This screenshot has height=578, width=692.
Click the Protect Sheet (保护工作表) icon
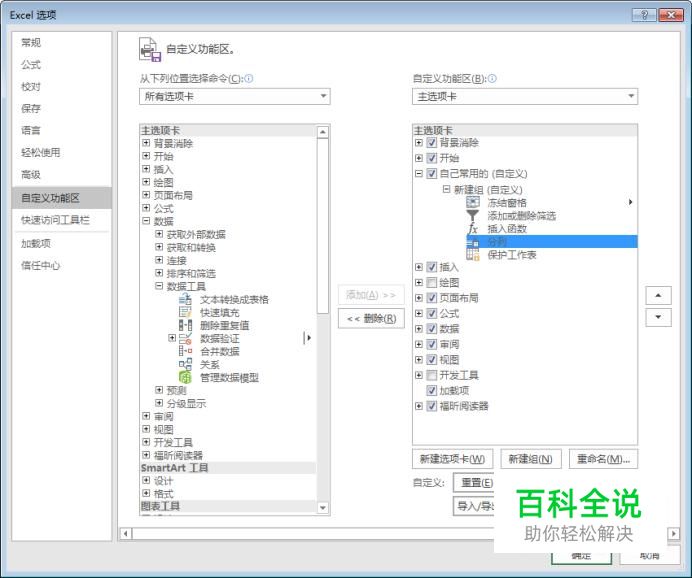point(473,255)
